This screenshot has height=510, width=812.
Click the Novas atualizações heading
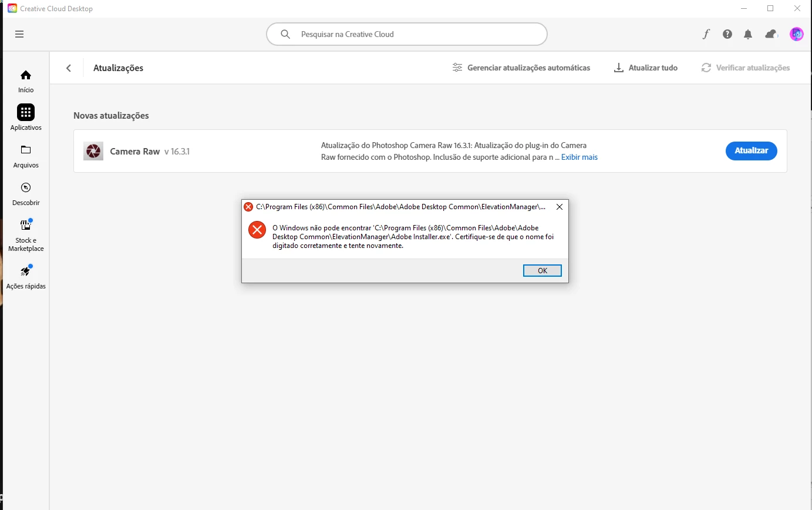click(x=111, y=116)
